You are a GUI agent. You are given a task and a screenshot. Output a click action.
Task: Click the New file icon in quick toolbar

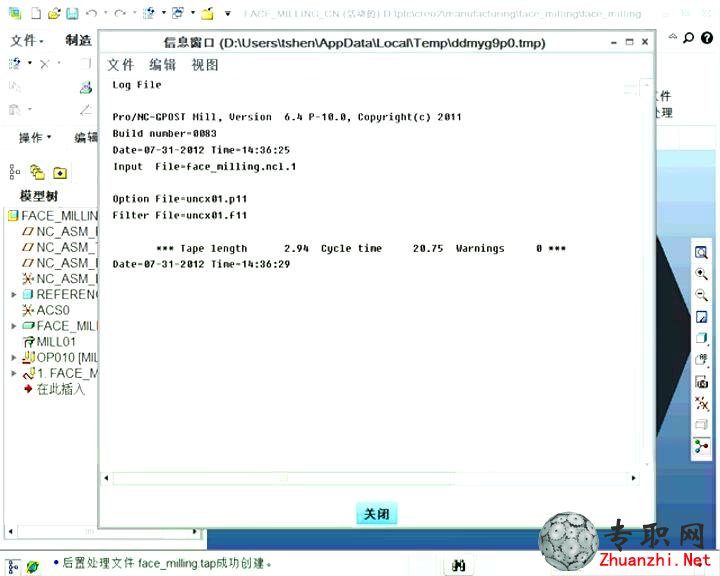(x=36, y=13)
